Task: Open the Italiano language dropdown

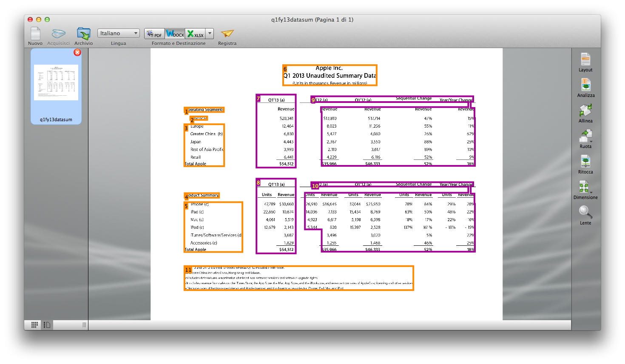Action: point(119,33)
